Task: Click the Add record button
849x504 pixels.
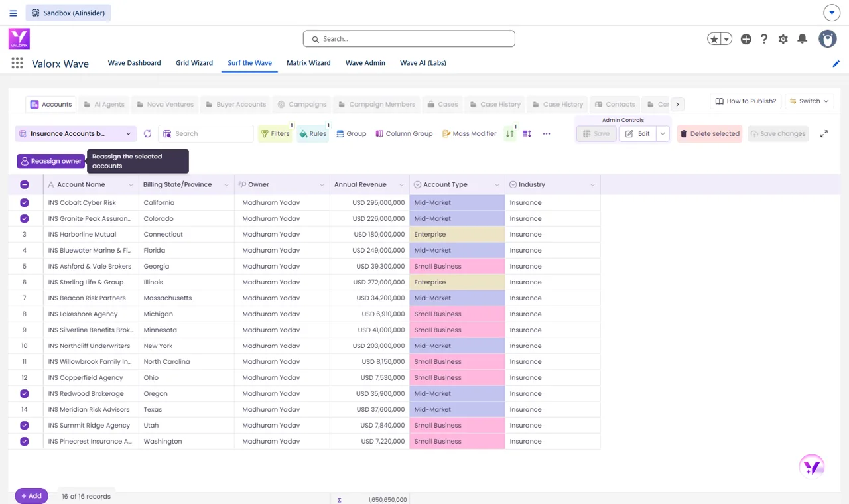Action: click(31, 496)
